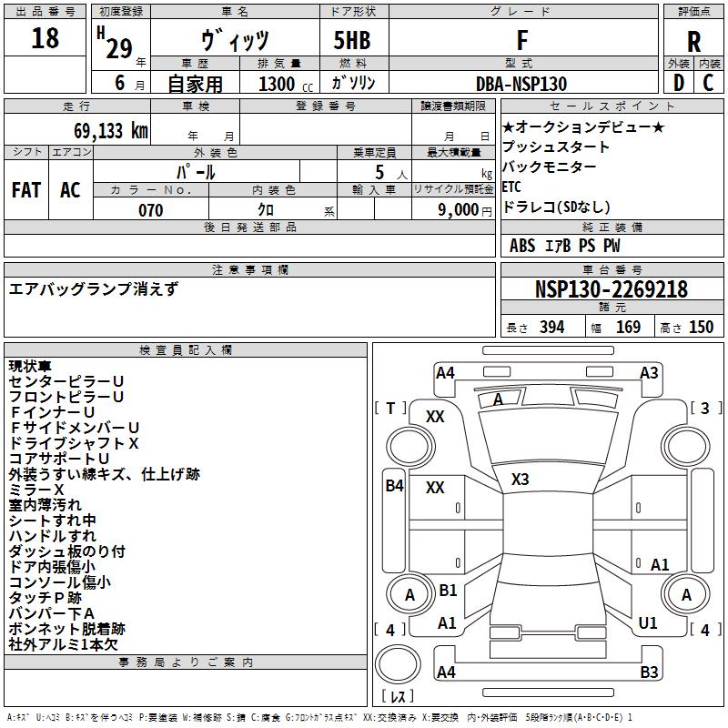The image size is (728, 728).
Task: Click the air conditioner value AC
Action: [x=70, y=190]
